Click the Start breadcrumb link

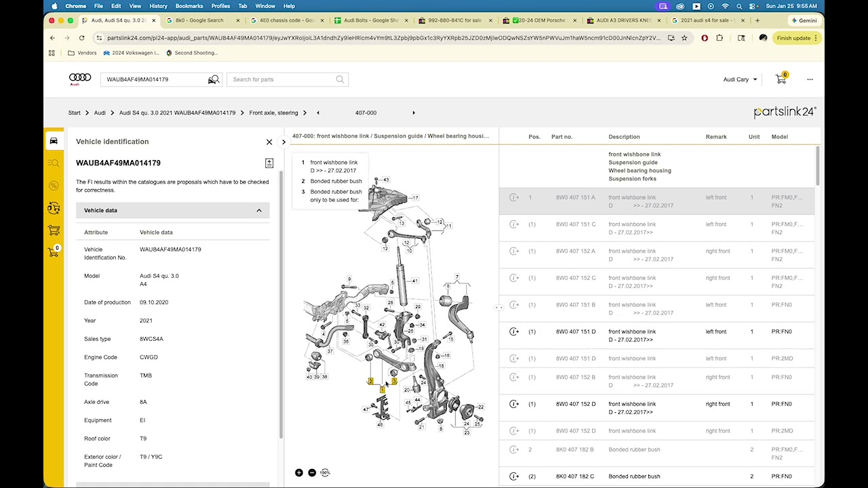pyautogui.click(x=74, y=113)
